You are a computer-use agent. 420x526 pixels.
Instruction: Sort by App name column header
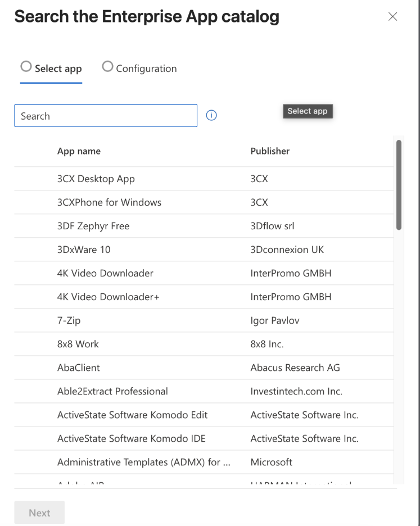(79, 151)
